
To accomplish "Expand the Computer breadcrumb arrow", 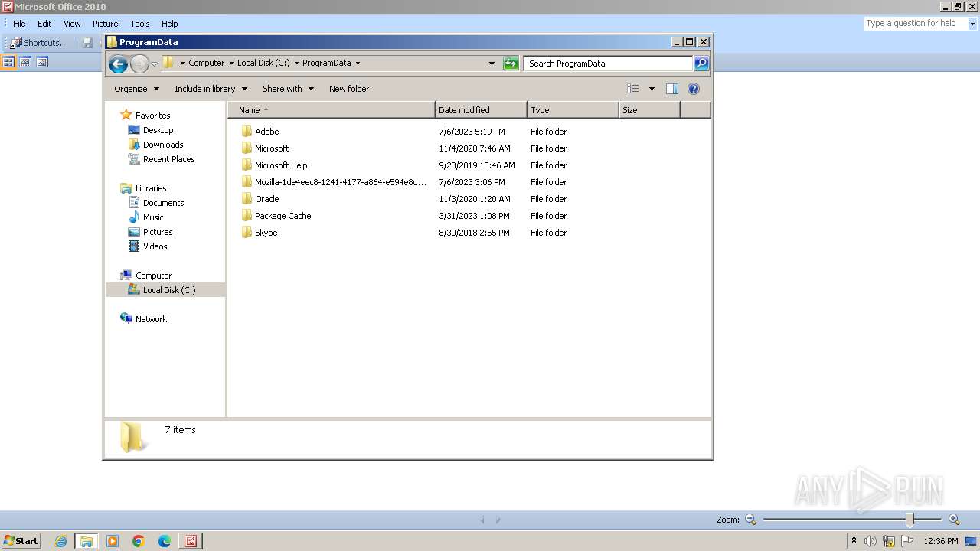I will tap(231, 64).
